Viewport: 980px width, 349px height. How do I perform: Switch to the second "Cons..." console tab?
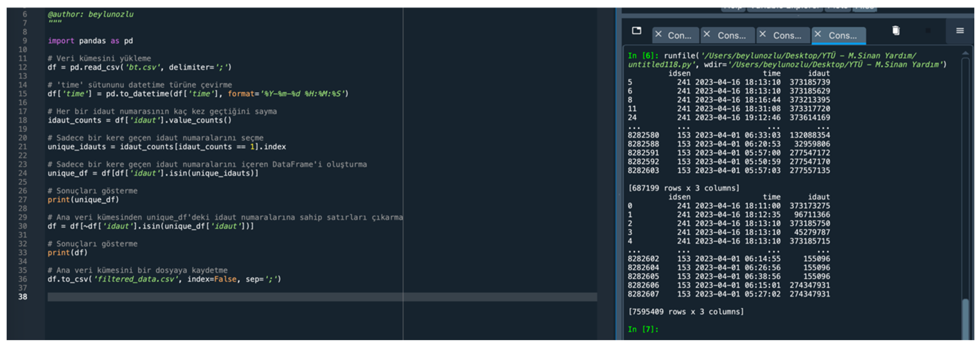tap(732, 36)
